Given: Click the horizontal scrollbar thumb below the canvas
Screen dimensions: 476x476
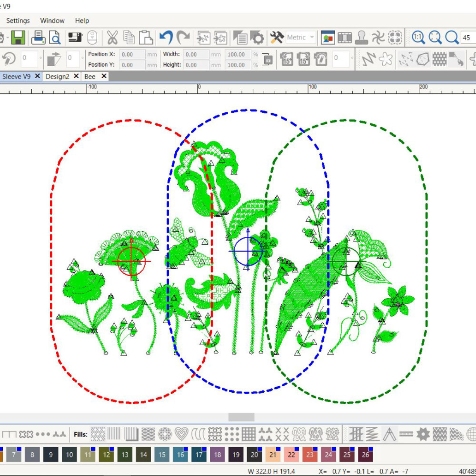Looking at the screenshot, I should [241, 417].
